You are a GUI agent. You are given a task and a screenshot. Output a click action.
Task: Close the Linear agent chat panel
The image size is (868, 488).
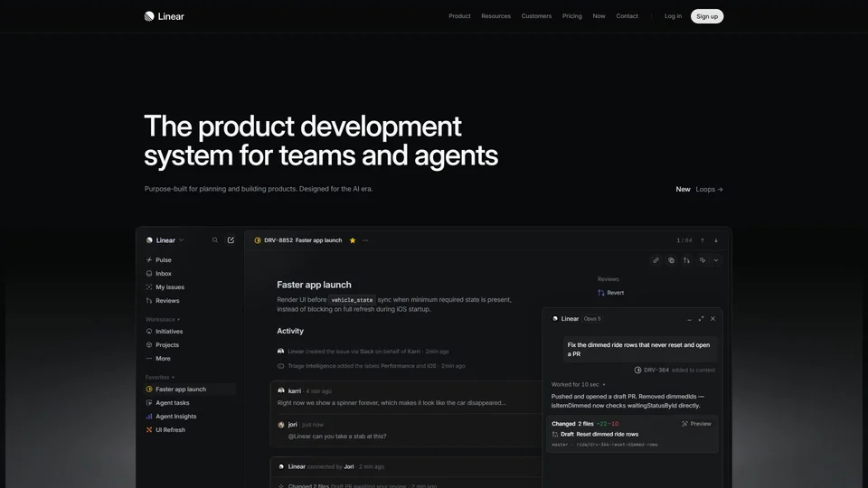pos(713,319)
